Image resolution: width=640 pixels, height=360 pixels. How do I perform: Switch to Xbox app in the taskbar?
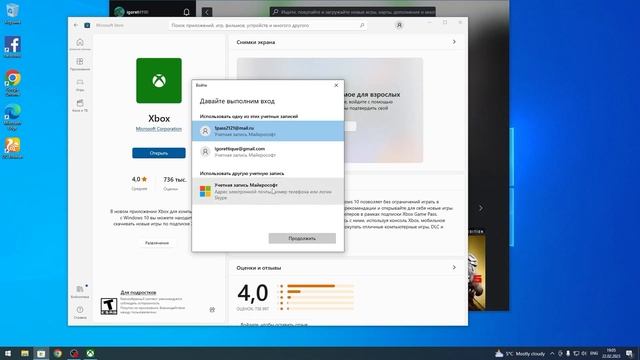[90, 353]
